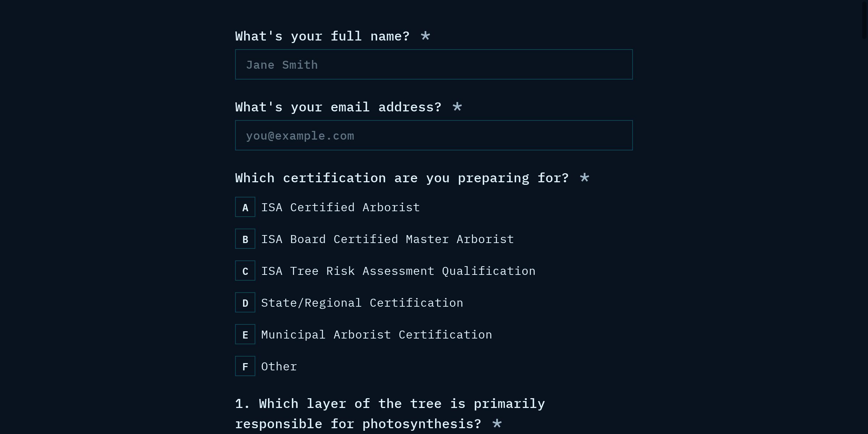
Task: Click the letter A key box
Action: (x=245, y=207)
